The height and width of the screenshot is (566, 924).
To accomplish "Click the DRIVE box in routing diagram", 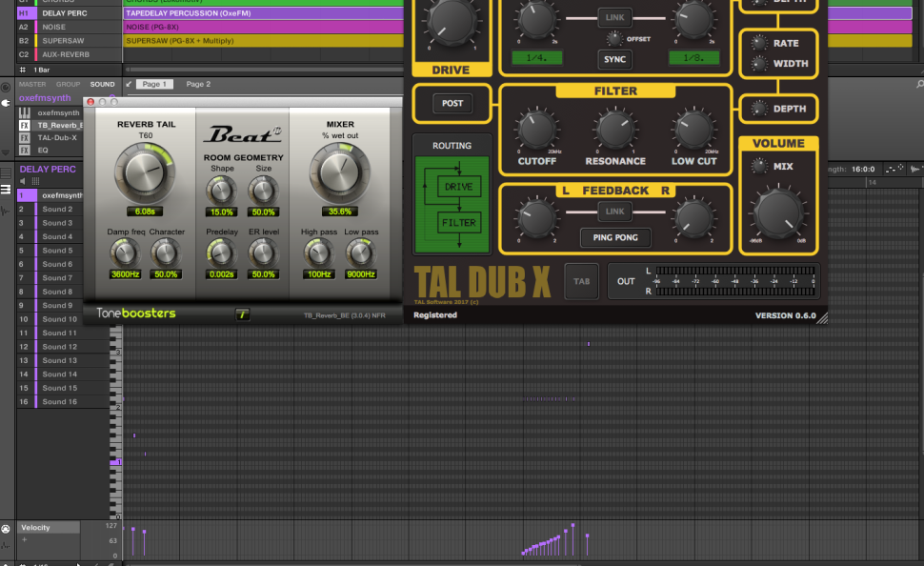I will (458, 187).
